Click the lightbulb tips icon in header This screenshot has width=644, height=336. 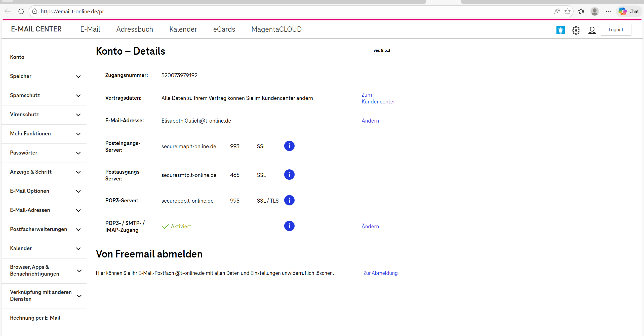(560, 30)
